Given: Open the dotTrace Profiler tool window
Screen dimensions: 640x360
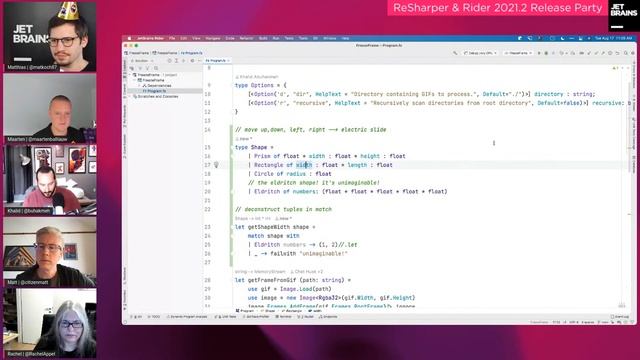Looking at the screenshot, I should (256, 317).
